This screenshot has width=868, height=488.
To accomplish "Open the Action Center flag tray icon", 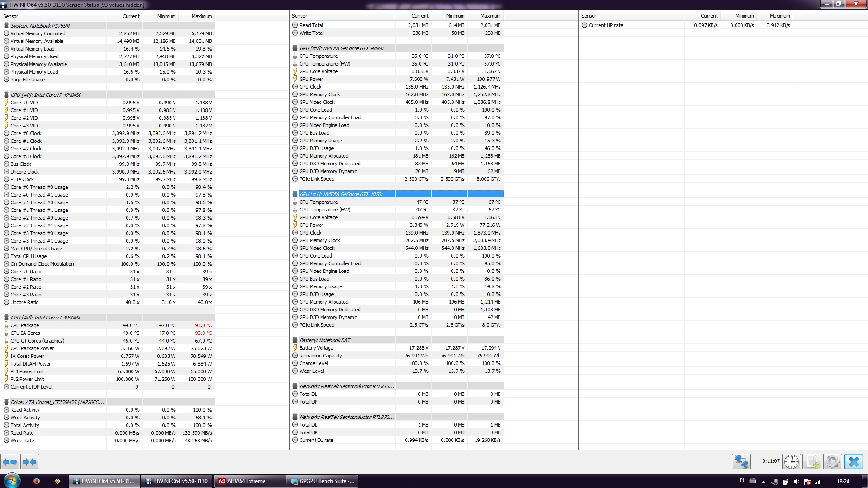I will (x=807, y=482).
